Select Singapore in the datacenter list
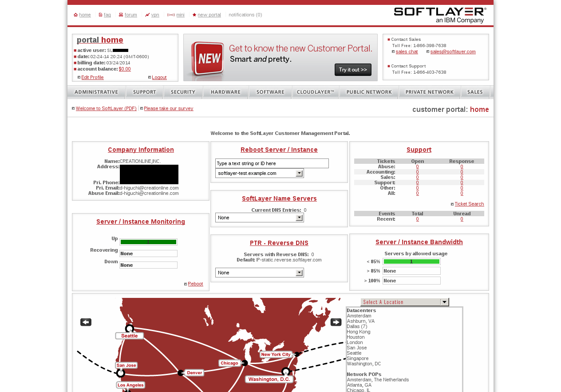This screenshot has height=392, width=561. (x=357, y=358)
